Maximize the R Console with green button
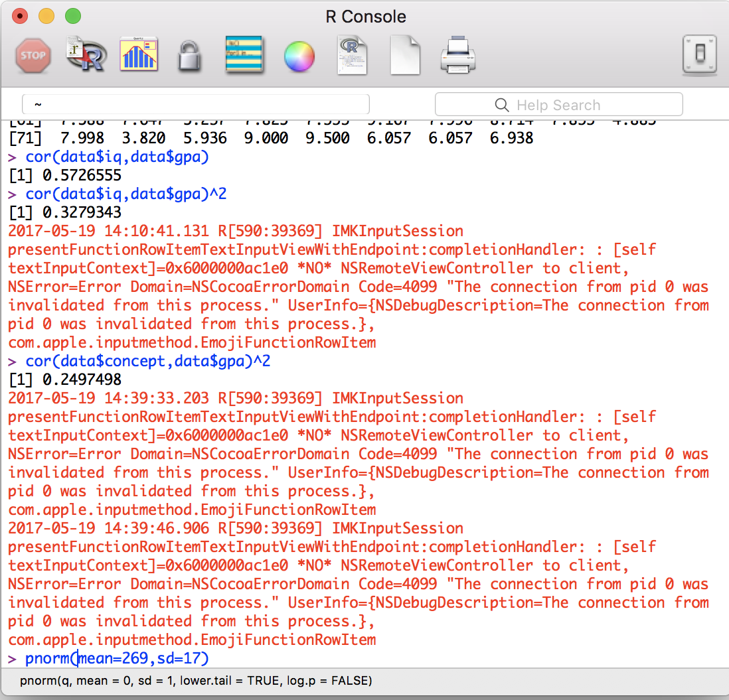 [x=72, y=17]
